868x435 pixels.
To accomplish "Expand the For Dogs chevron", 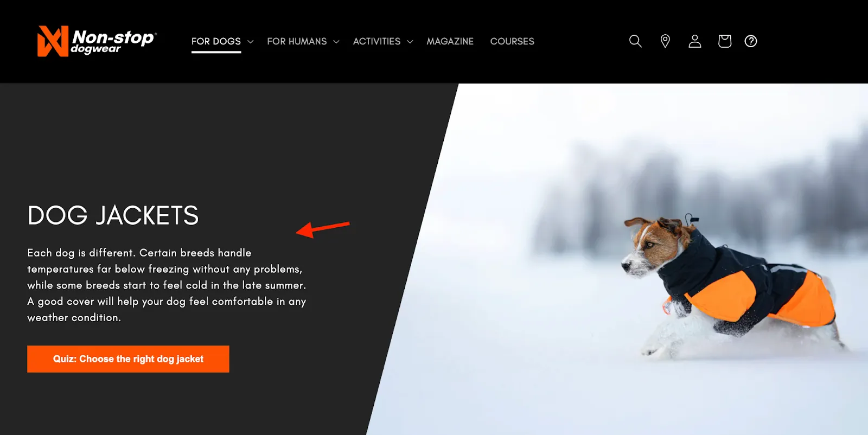I will (x=250, y=42).
